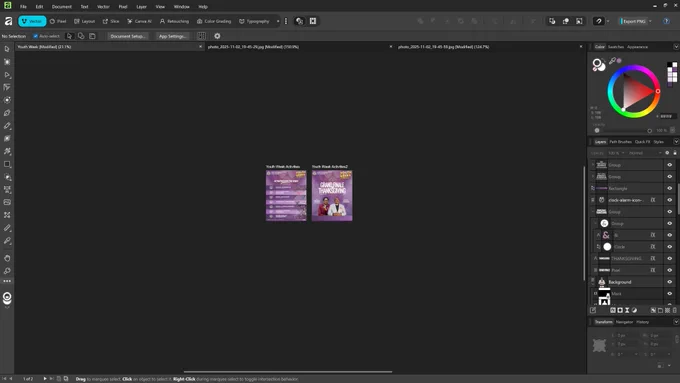Viewport: 680px width, 383px height.
Task: Open more studios dropdown arrow after Typography
Action: (278, 21)
